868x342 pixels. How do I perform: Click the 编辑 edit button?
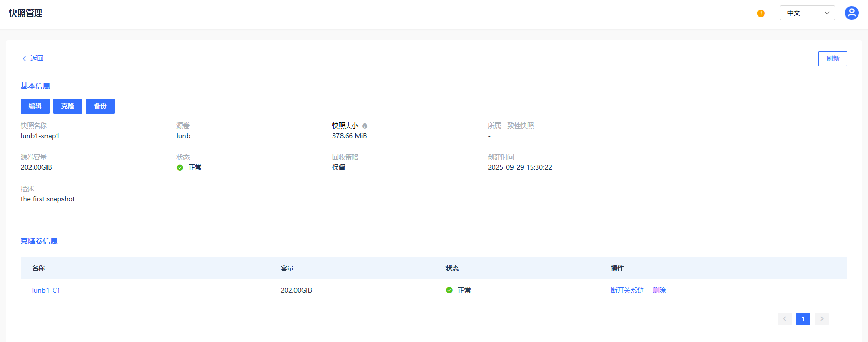(35, 106)
